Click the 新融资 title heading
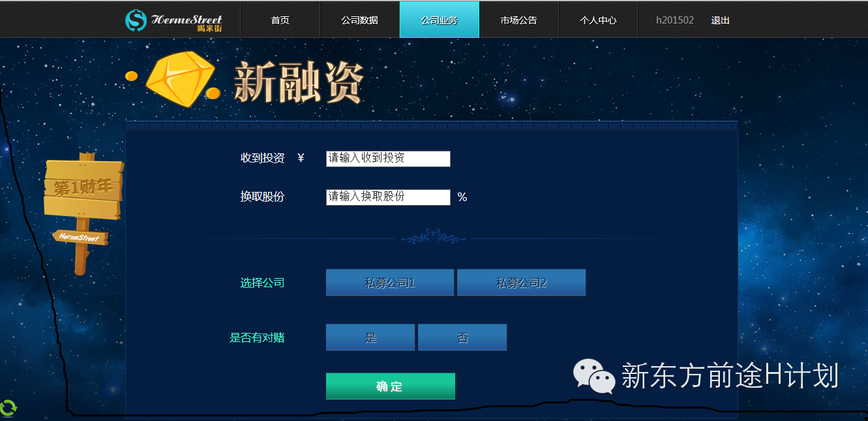Image resolution: width=868 pixels, height=421 pixels. (298, 83)
